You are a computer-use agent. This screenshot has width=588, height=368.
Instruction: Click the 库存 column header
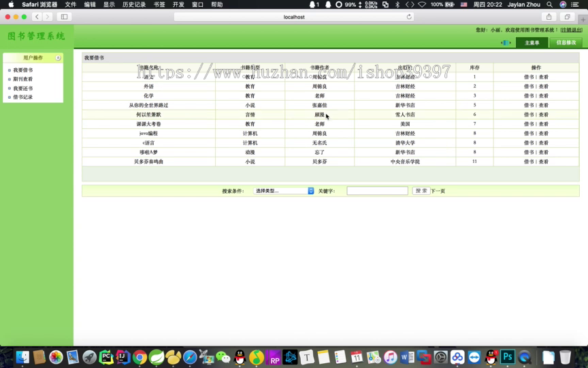(x=474, y=67)
